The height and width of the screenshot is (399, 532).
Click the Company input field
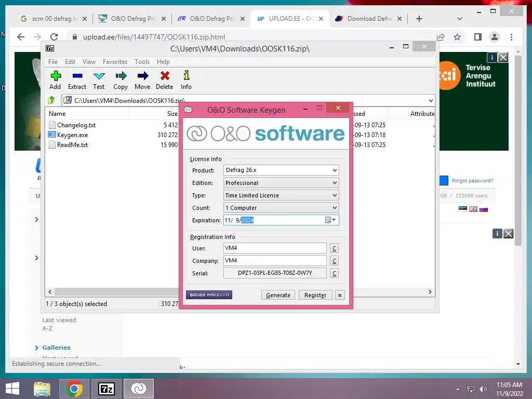[x=275, y=261]
